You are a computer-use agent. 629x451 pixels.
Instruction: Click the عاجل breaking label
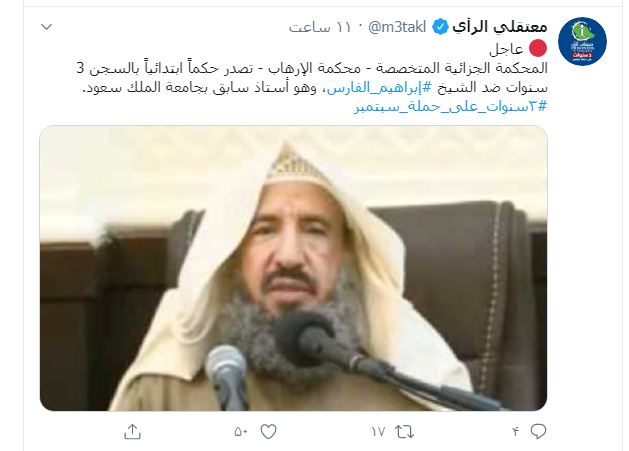click(506, 49)
